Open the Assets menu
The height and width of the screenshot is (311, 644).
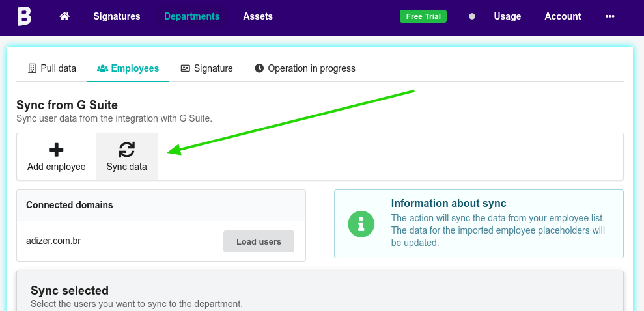click(x=258, y=16)
